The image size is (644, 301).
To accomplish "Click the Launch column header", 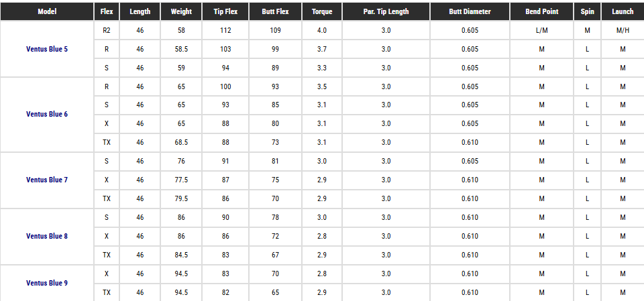I will pos(623,11).
